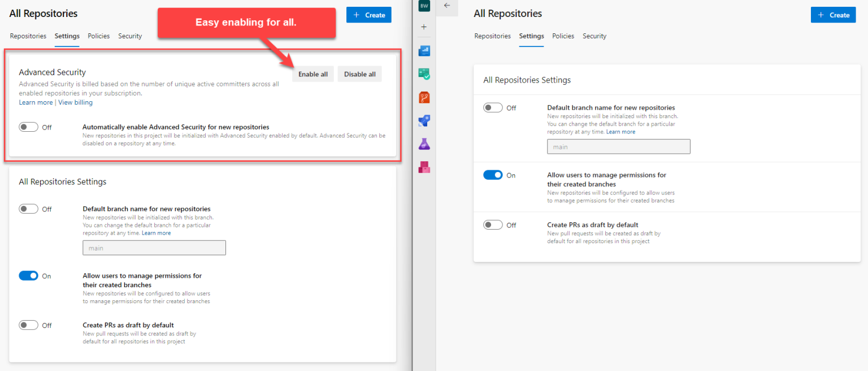Open the Security tab
The width and height of the screenshot is (868, 371).
pos(129,36)
